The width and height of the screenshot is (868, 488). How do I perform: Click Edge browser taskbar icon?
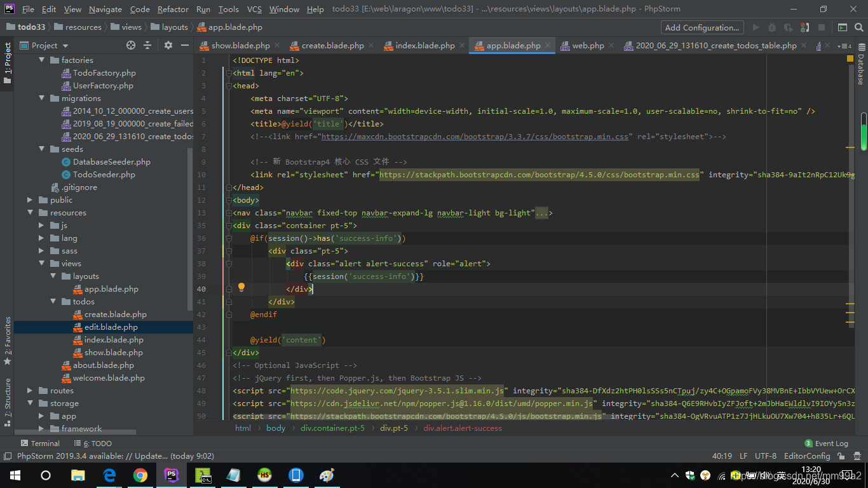point(109,475)
